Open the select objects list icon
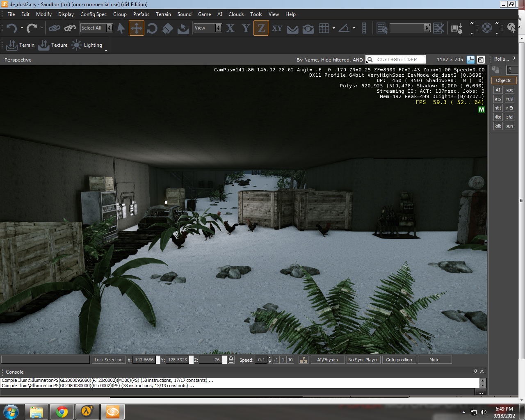Viewport: 525px width, 420px height. click(382, 28)
